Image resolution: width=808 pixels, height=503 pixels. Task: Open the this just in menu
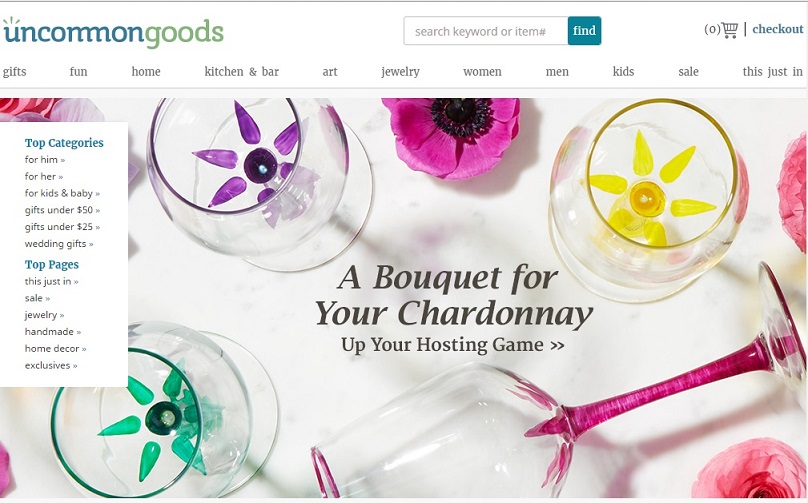[772, 72]
